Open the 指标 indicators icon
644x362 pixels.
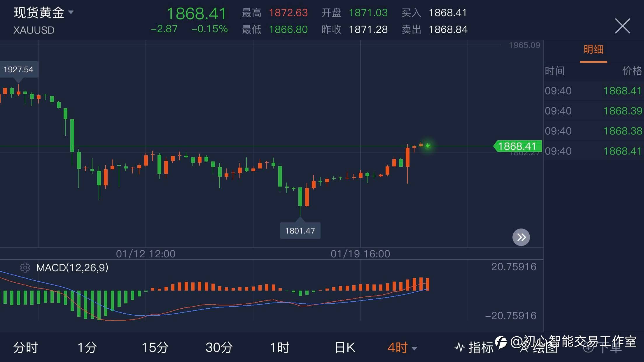460,347
